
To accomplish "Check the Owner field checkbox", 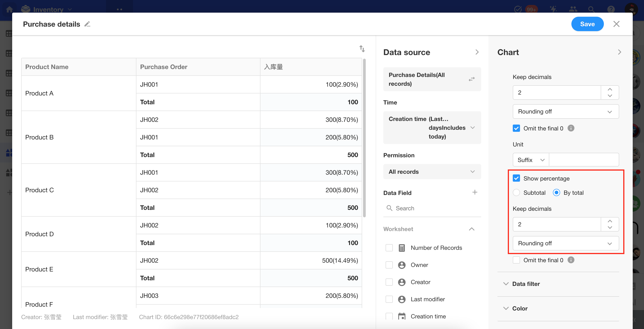I will pos(389,265).
